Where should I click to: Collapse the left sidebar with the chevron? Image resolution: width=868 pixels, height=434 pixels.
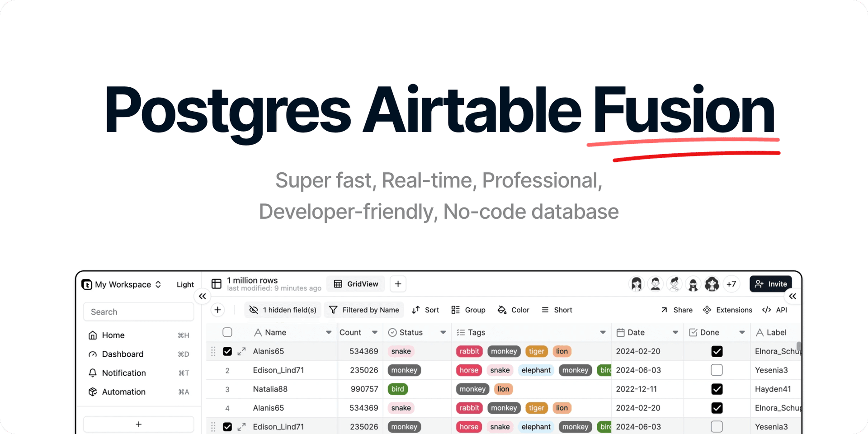click(202, 296)
